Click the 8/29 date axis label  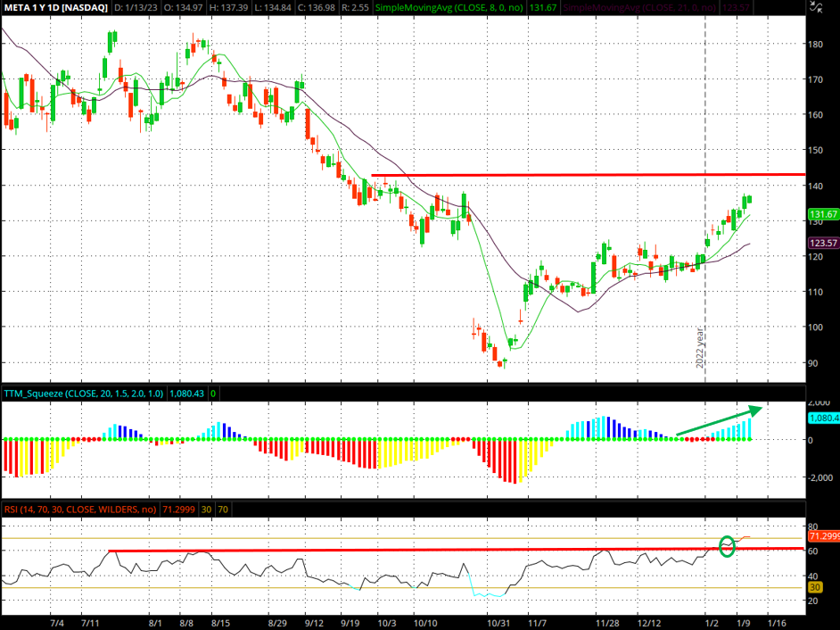tap(277, 623)
